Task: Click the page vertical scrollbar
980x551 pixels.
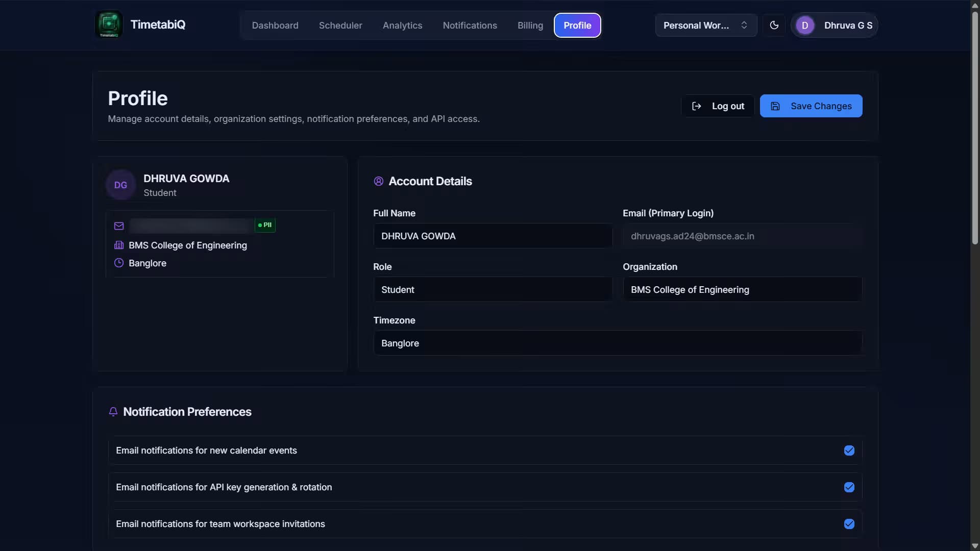Action: coord(975,128)
